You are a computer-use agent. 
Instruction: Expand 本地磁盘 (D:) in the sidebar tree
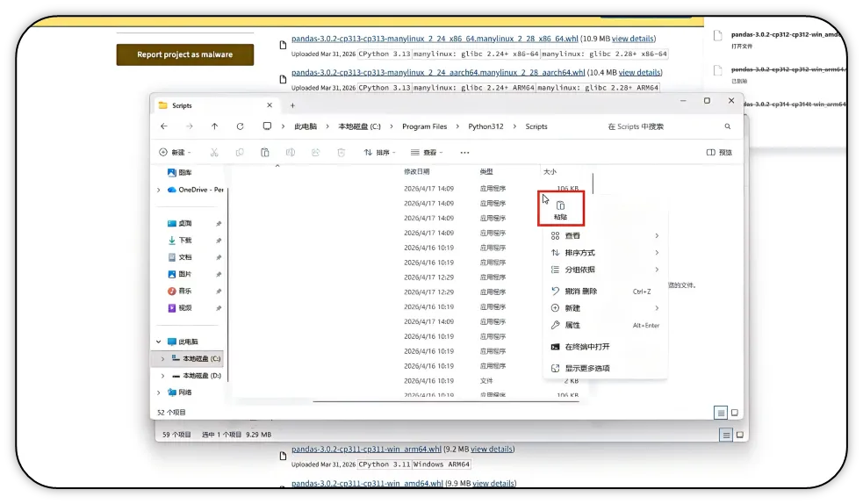click(x=163, y=376)
